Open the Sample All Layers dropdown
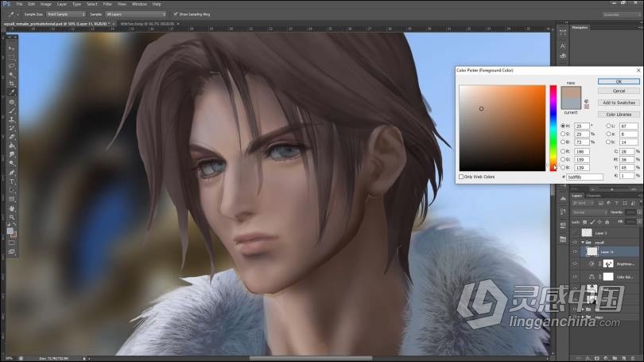644x362 pixels. [135, 14]
